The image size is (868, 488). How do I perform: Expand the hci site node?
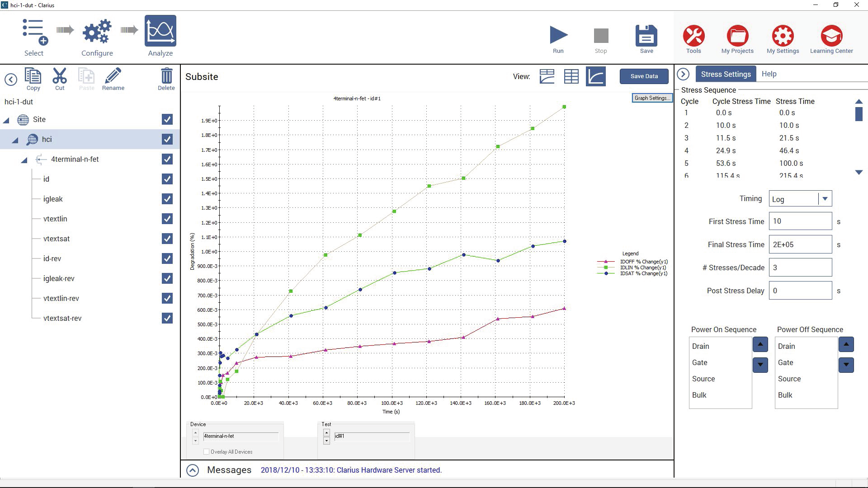click(x=15, y=139)
